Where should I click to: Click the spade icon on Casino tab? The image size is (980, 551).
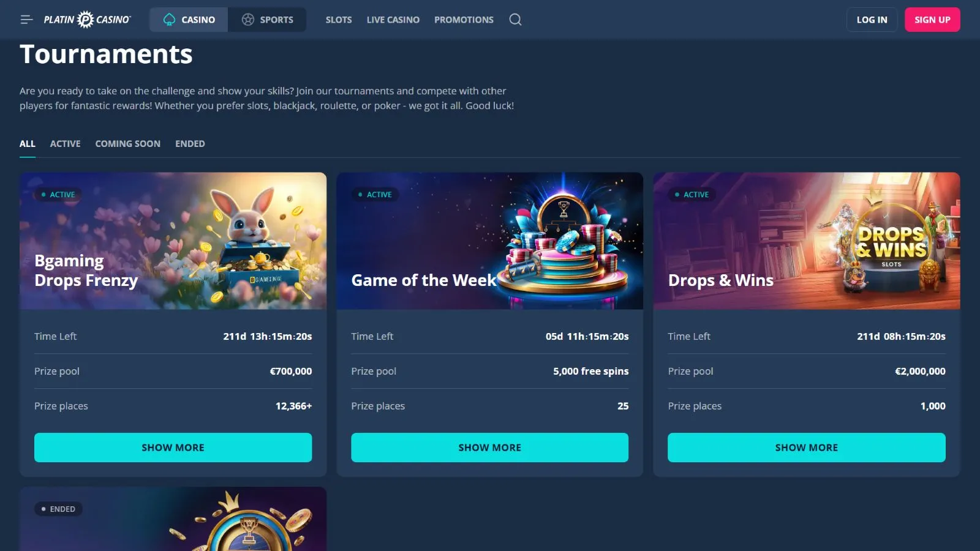pyautogui.click(x=169, y=20)
